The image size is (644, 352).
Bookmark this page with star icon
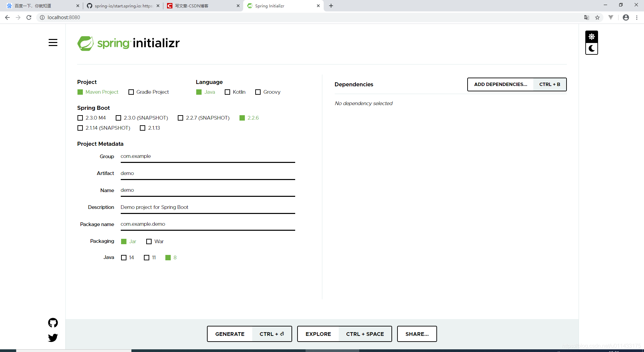coord(597,17)
